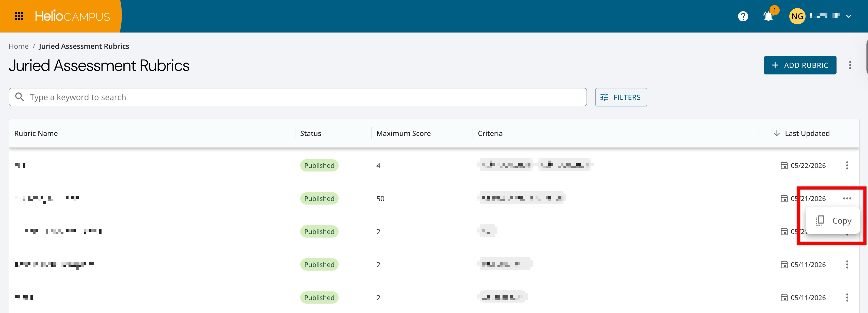The height and width of the screenshot is (313, 868).
Task: Click the Criteria column header
Action: (490, 133)
